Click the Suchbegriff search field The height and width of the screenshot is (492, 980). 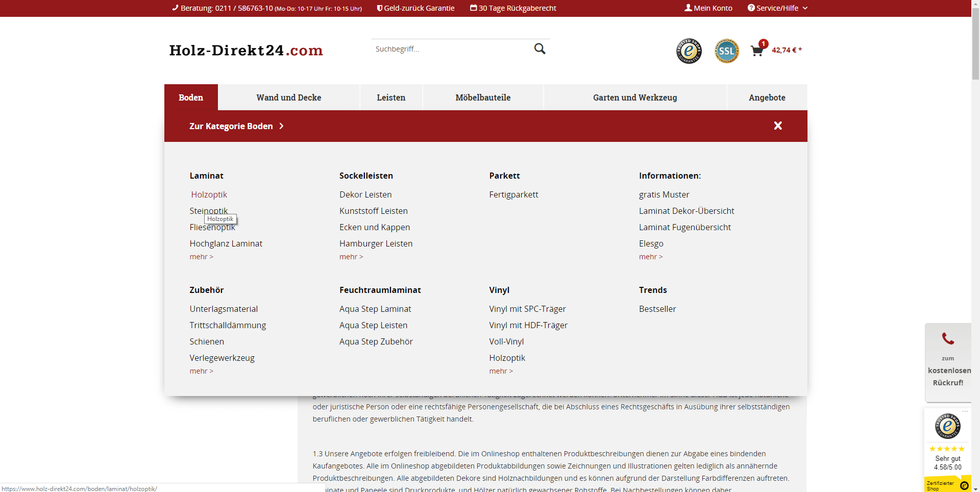pyautogui.click(x=452, y=49)
